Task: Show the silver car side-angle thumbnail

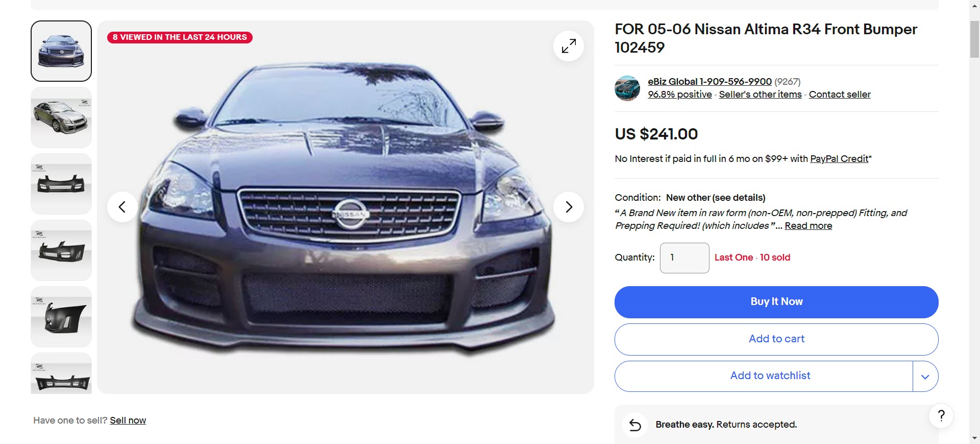Action: [61, 118]
